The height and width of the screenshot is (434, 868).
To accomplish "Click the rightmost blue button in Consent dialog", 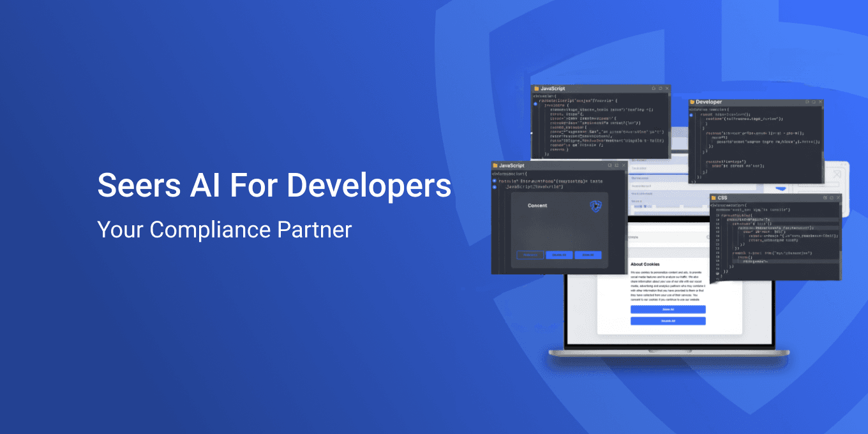I will (588, 255).
